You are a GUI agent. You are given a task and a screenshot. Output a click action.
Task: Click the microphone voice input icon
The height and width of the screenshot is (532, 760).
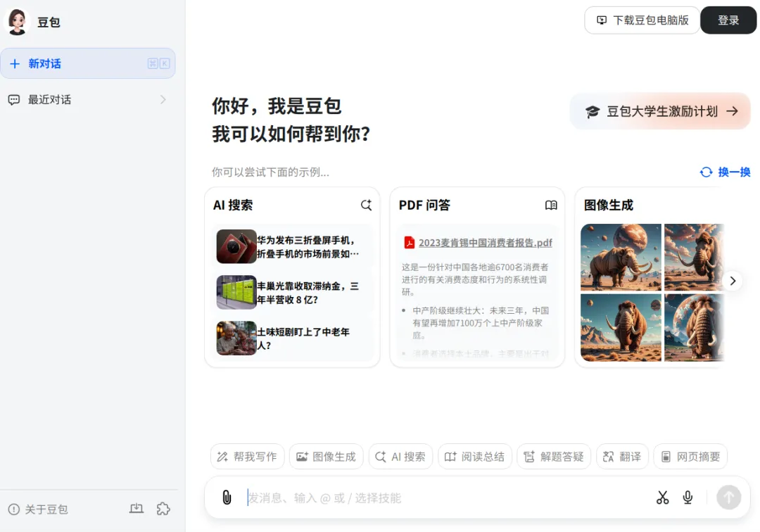tap(688, 498)
